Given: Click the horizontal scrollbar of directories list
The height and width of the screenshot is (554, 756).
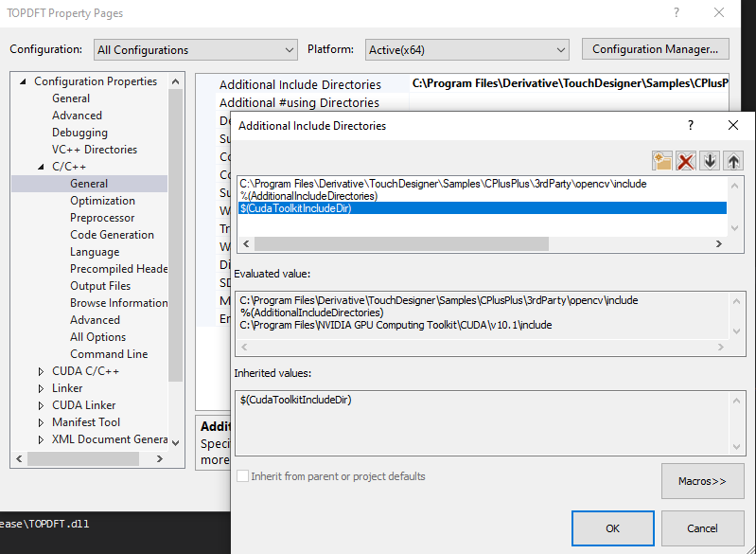Looking at the screenshot, I should [401, 243].
